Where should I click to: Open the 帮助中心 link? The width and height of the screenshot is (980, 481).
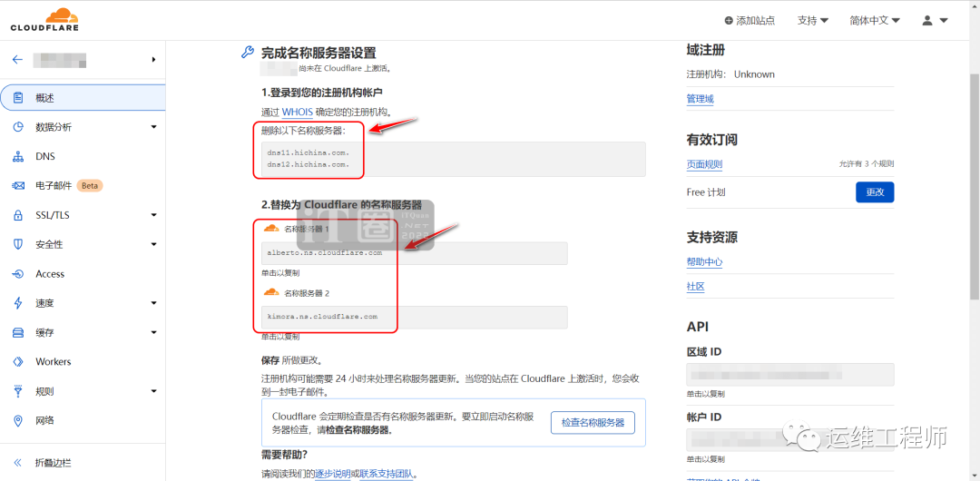tap(704, 262)
